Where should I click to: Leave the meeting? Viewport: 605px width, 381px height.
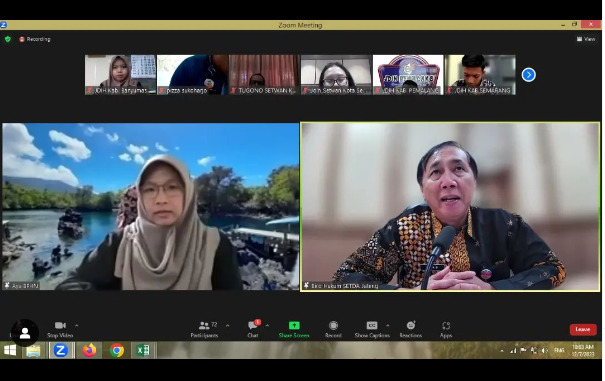pyautogui.click(x=583, y=329)
